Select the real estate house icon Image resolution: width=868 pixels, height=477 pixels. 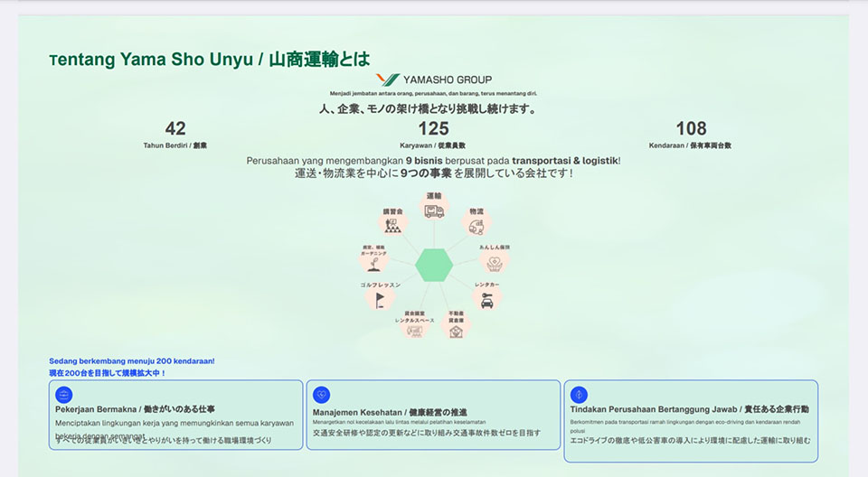click(456, 327)
